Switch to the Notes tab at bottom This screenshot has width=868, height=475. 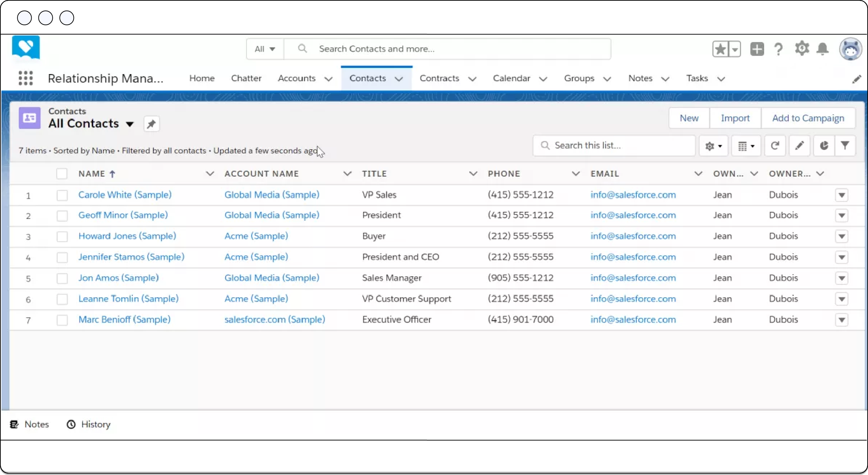[30, 424]
